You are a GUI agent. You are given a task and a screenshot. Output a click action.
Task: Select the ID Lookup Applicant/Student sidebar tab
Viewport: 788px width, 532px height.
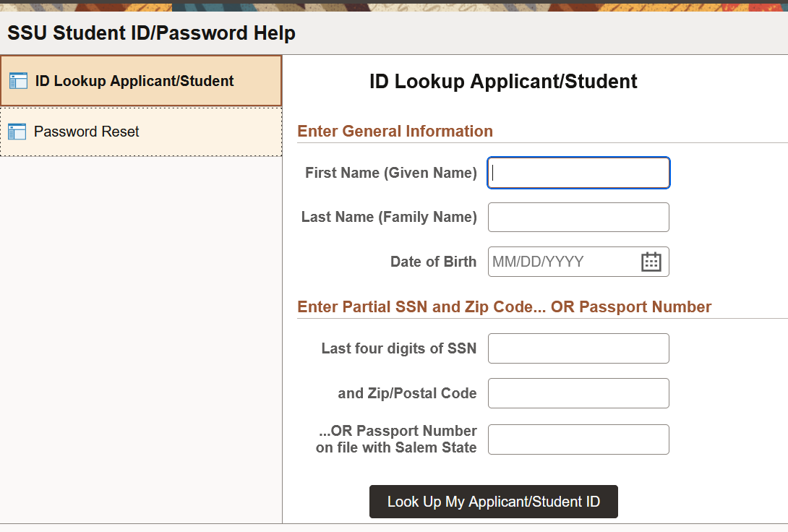coord(134,81)
